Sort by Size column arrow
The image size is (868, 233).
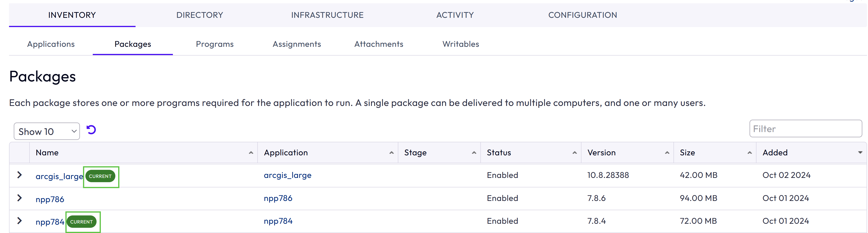point(750,153)
